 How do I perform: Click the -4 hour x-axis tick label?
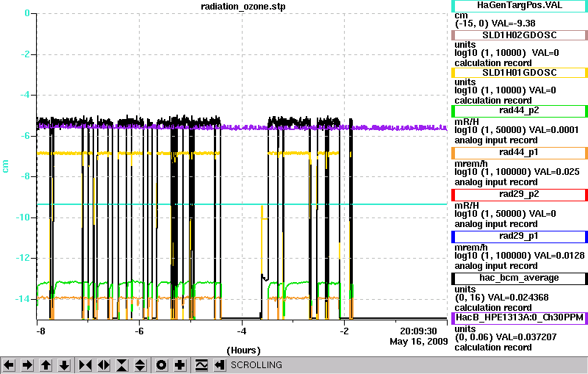242,331
